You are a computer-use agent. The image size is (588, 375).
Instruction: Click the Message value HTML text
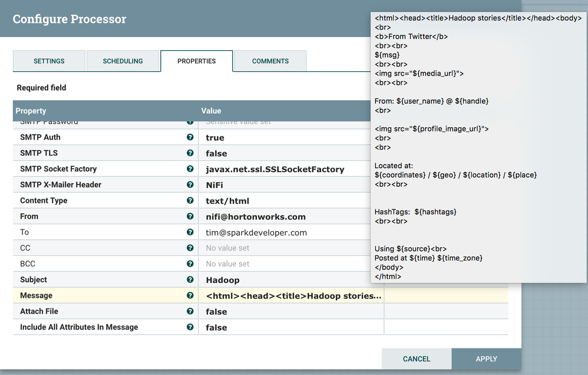[x=293, y=296]
